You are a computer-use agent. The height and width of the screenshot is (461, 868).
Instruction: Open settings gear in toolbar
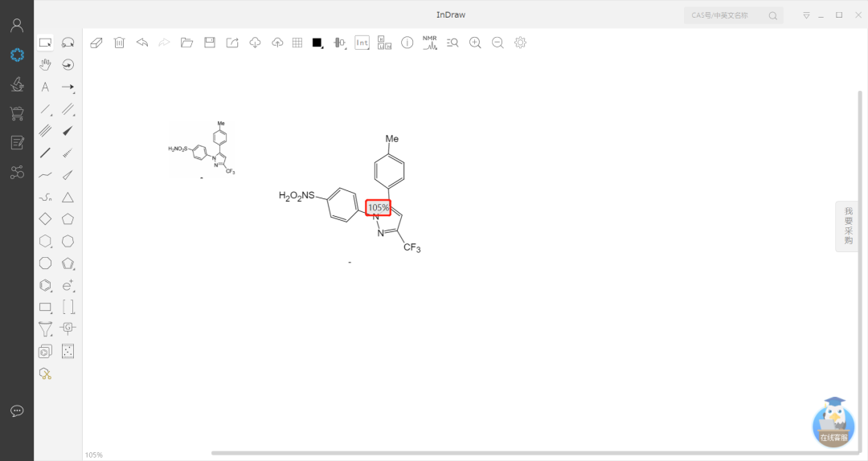[520, 43]
